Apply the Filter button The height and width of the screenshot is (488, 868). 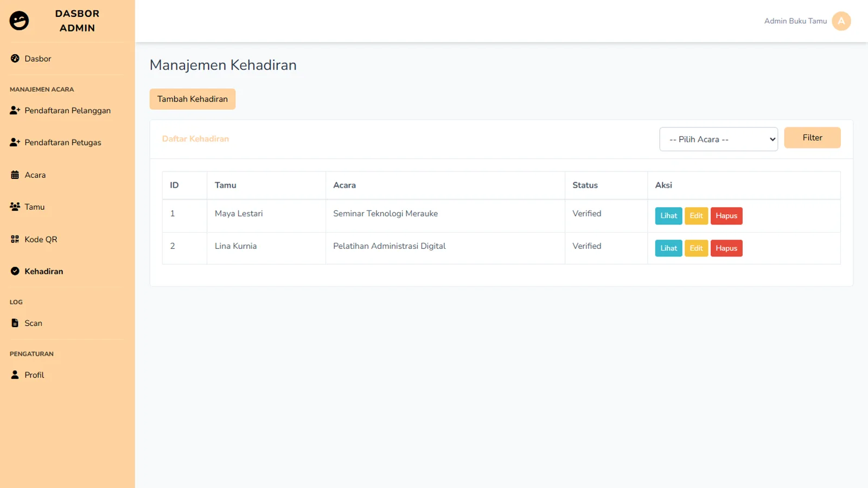[x=812, y=138]
